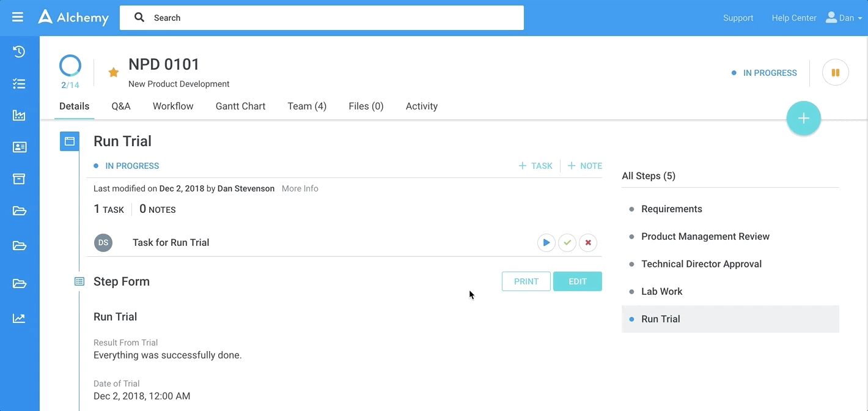
Task: Select the Technical Director Approval step
Action: click(701, 264)
